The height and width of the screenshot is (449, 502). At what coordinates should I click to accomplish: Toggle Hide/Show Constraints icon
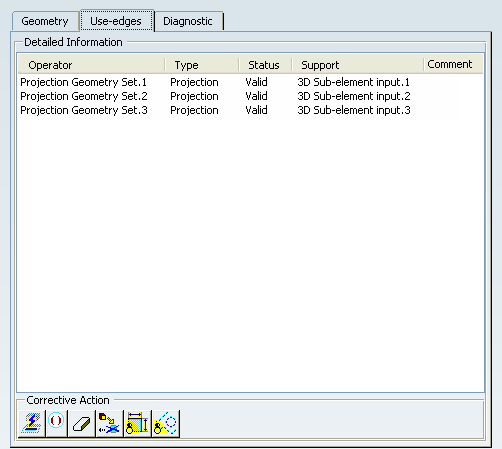tap(137, 423)
